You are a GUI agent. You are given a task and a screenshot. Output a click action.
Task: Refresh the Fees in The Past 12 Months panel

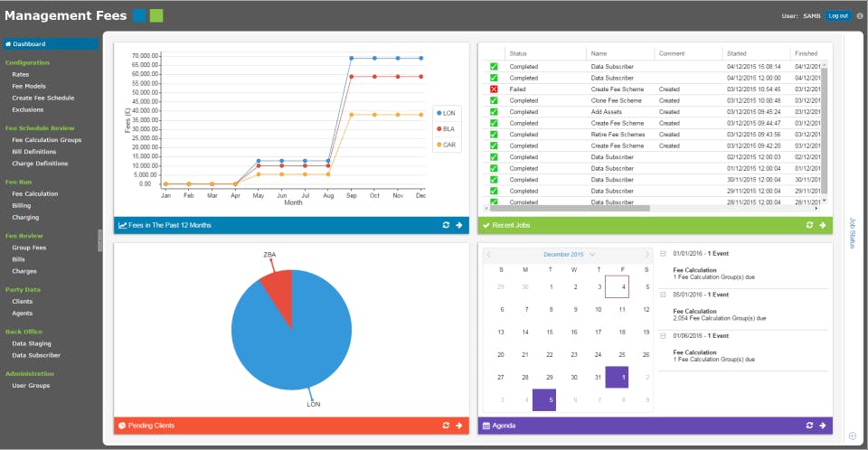click(446, 225)
